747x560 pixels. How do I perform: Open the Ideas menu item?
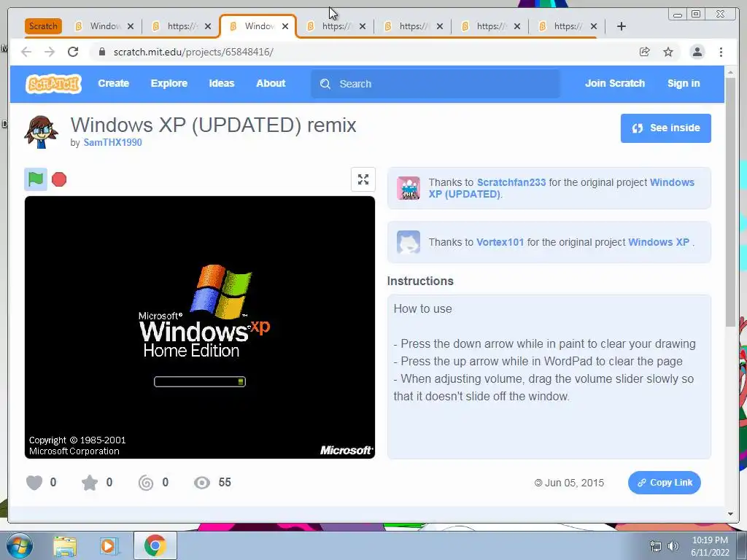pos(222,83)
